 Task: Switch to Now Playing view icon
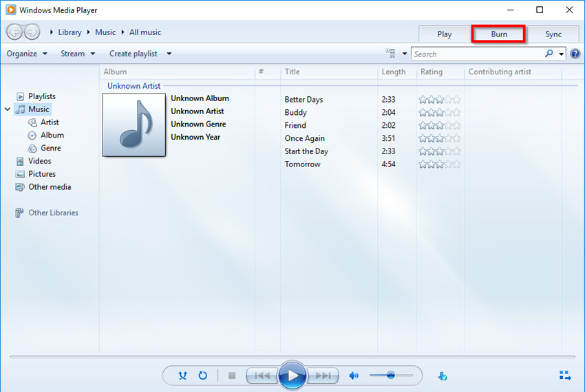click(565, 375)
